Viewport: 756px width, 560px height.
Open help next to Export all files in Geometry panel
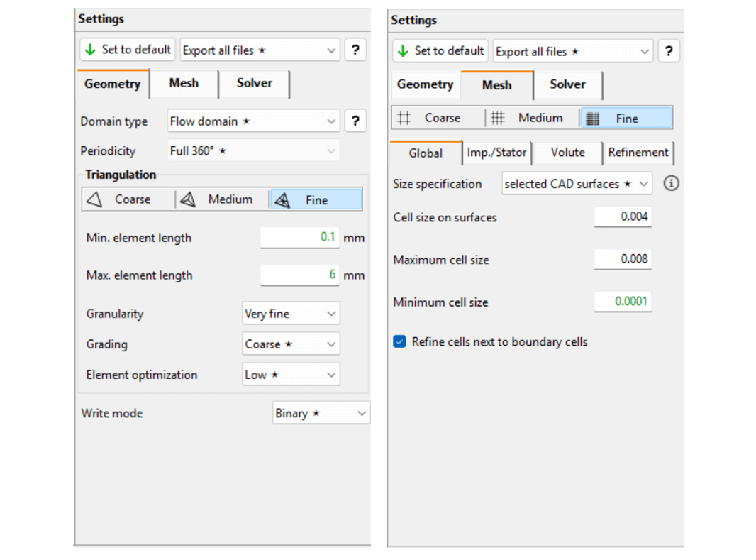(355, 50)
